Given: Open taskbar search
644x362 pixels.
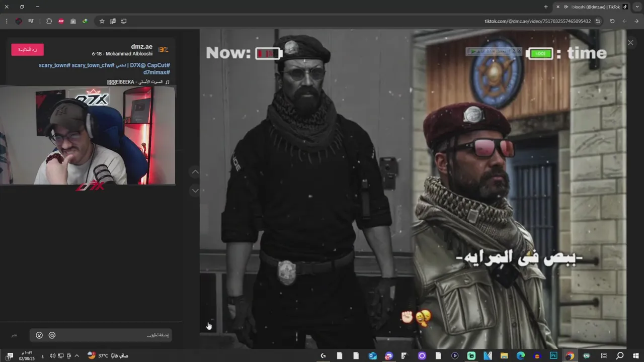Looking at the screenshot, I should tap(620, 355).
